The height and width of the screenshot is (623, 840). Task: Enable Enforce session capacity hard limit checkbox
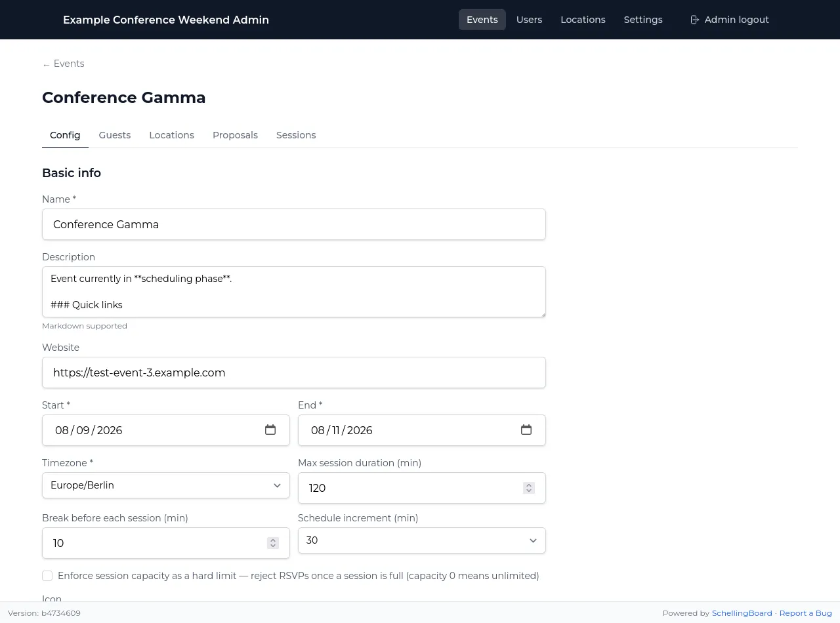tap(47, 576)
